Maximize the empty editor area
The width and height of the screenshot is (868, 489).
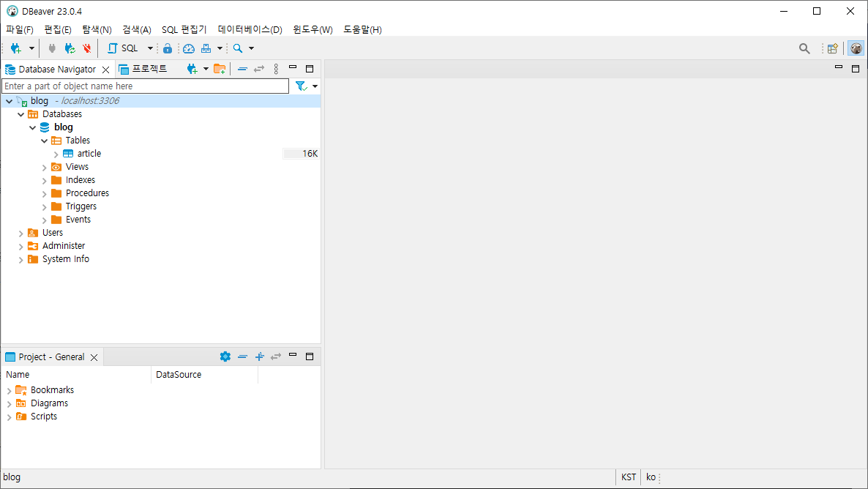[x=856, y=69]
